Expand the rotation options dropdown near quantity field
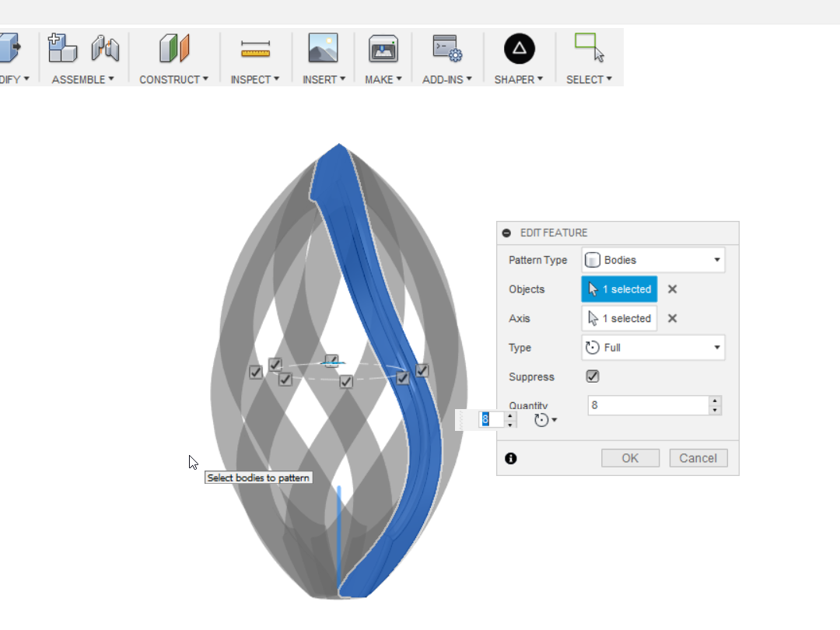Image resolution: width=840 pixels, height=630 pixels. [x=555, y=420]
